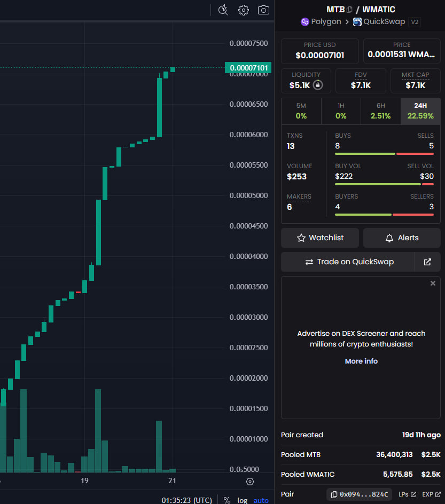Click the FDV $7.1K box
Image resolution: width=445 pixels, height=504 pixels.
click(361, 81)
